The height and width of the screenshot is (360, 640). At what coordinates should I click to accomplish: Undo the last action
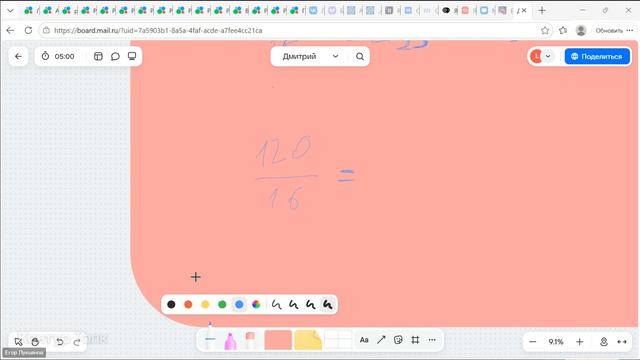coord(60,342)
